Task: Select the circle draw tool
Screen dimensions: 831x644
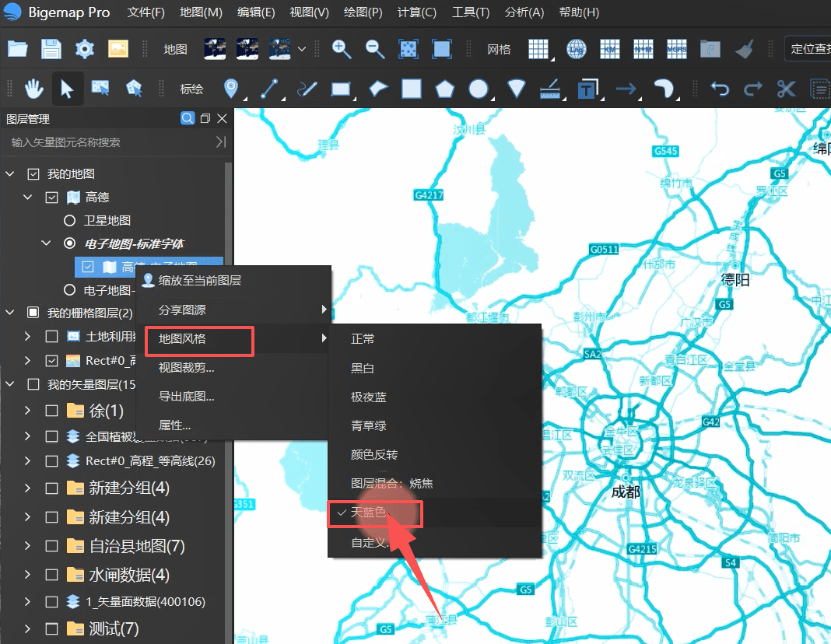Action: pyautogui.click(x=478, y=89)
